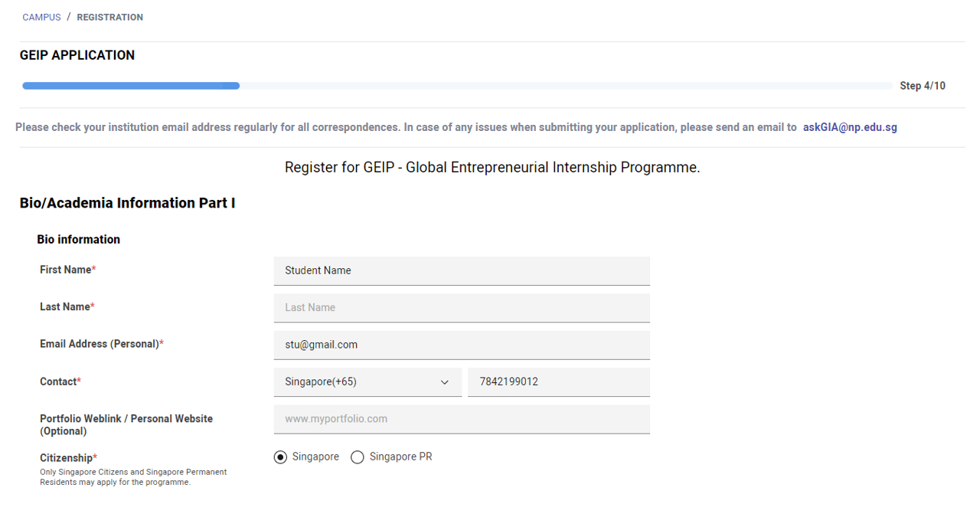Open the Singapore(+65) country code dropdown

pyautogui.click(x=367, y=381)
